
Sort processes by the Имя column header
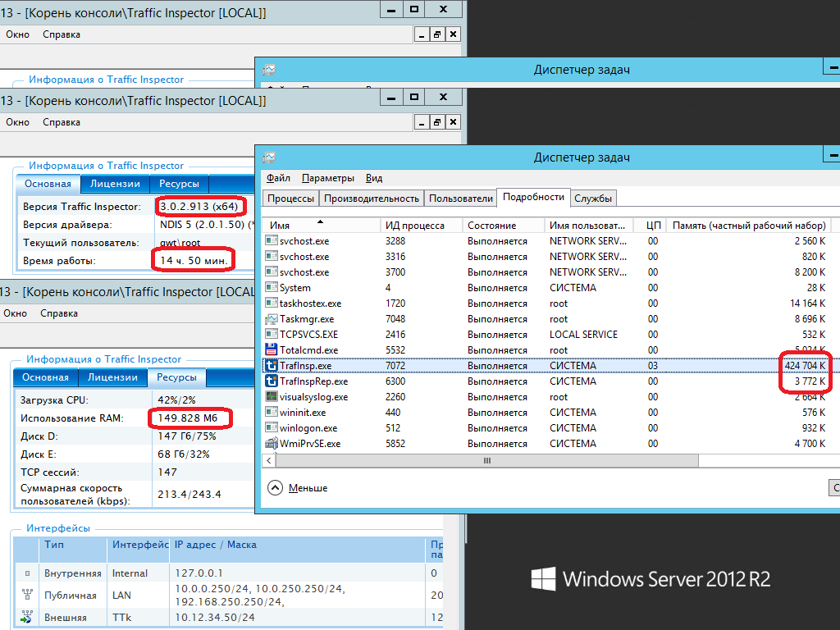pyautogui.click(x=322, y=226)
